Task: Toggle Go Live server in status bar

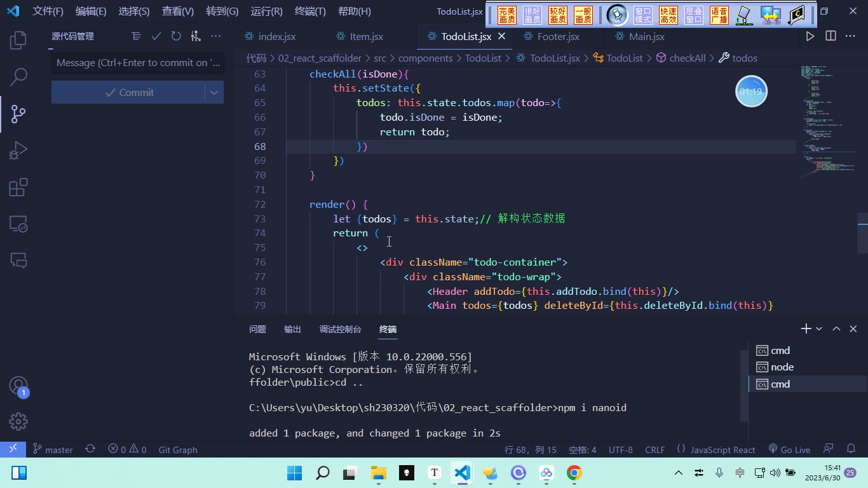Action: coord(789,449)
